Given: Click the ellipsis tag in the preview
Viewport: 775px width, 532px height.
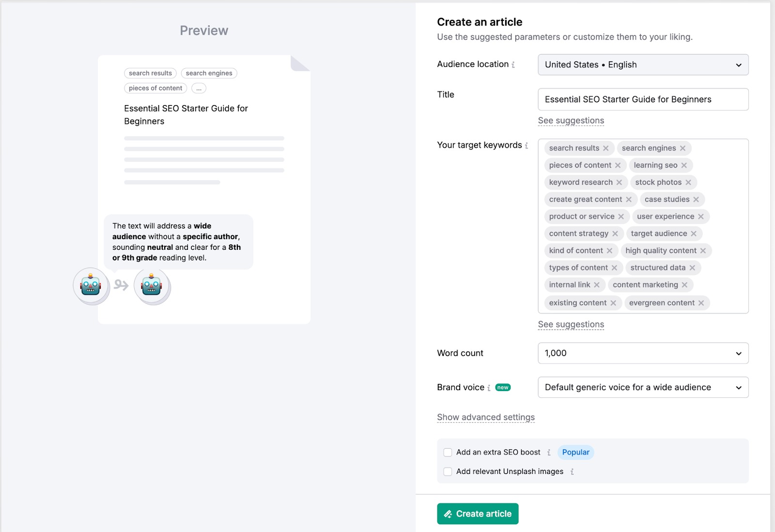Looking at the screenshot, I should point(199,88).
